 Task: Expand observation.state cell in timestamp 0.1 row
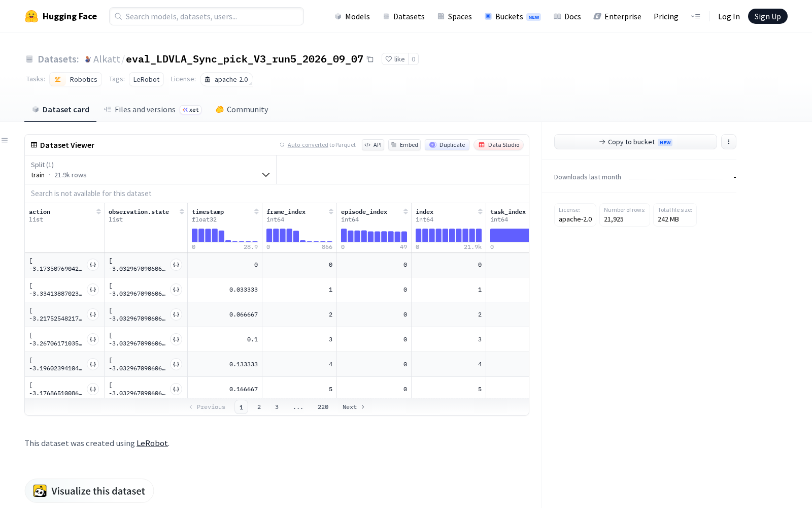[x=176, y=339]
